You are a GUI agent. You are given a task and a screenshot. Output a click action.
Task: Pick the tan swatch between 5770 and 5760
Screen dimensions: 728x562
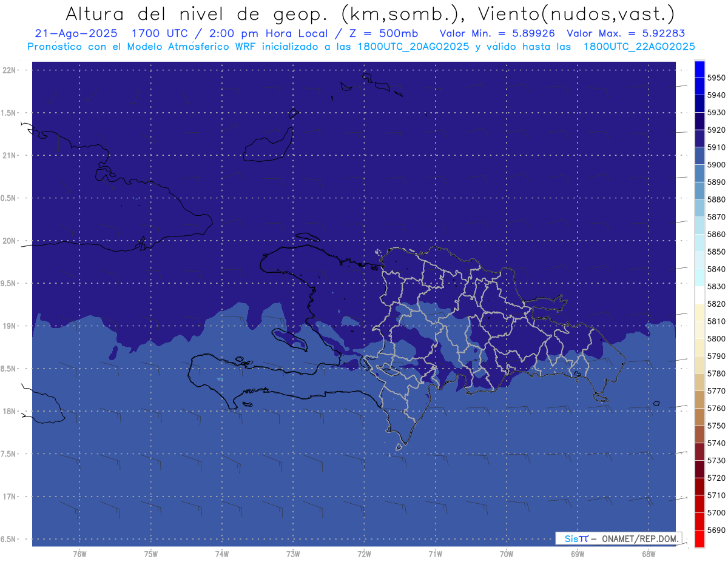[699, 400]
